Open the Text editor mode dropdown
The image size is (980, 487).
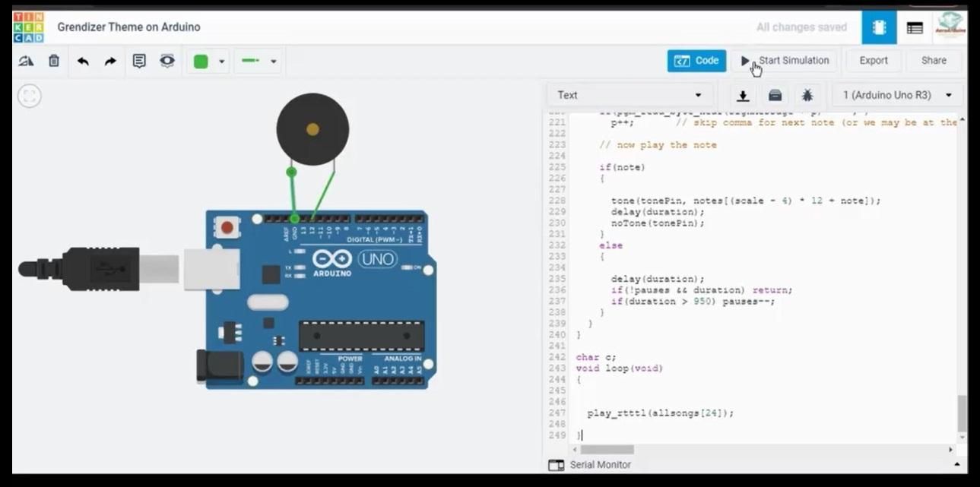click(630, 94)
